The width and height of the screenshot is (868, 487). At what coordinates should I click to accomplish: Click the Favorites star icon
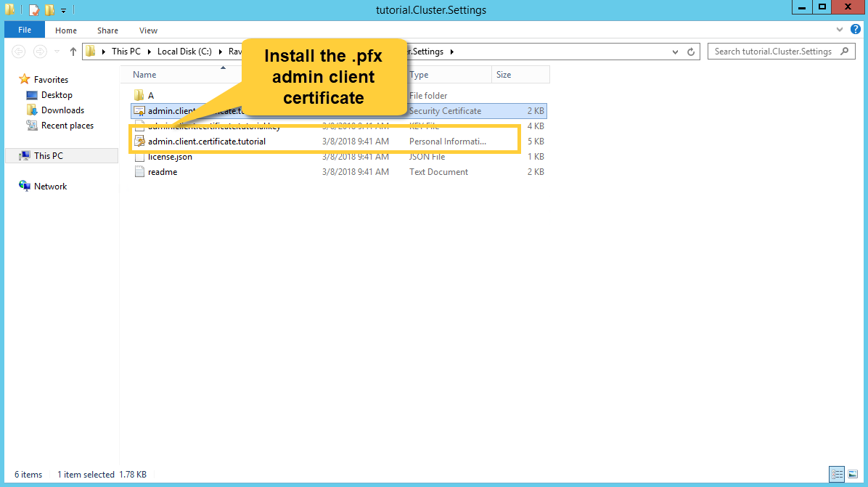24,79
